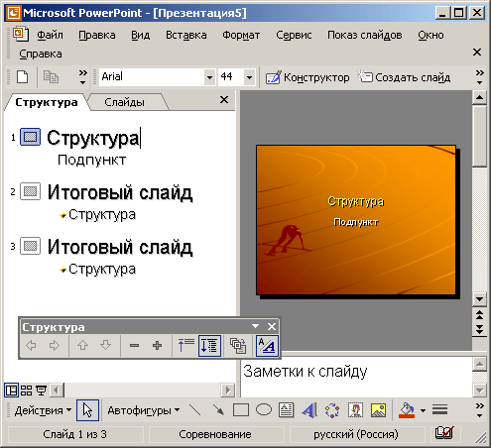Screen dimensions: 491x448
Task: Open the Автофигуры dropdown menu
Action: tap(144, 410)
